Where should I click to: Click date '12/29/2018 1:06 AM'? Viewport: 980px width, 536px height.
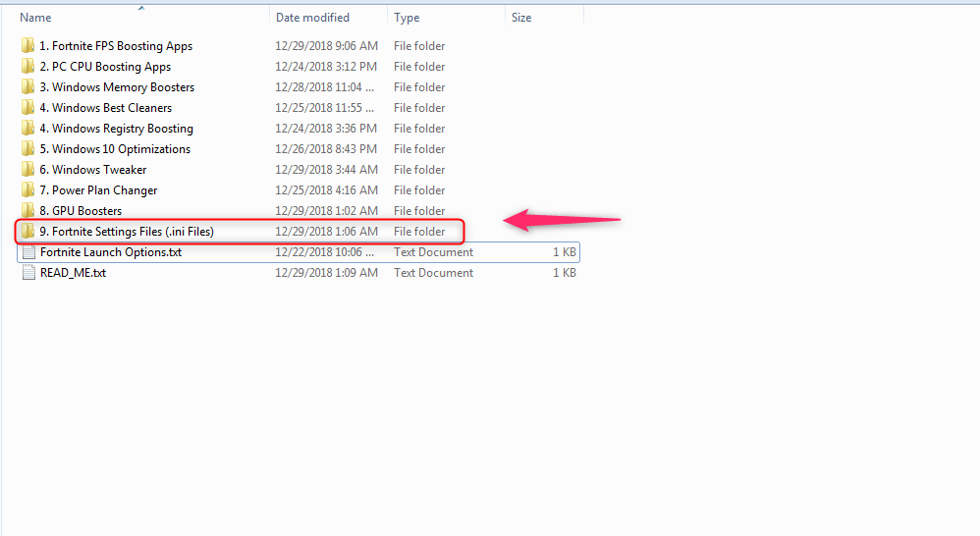coord(327,231)
